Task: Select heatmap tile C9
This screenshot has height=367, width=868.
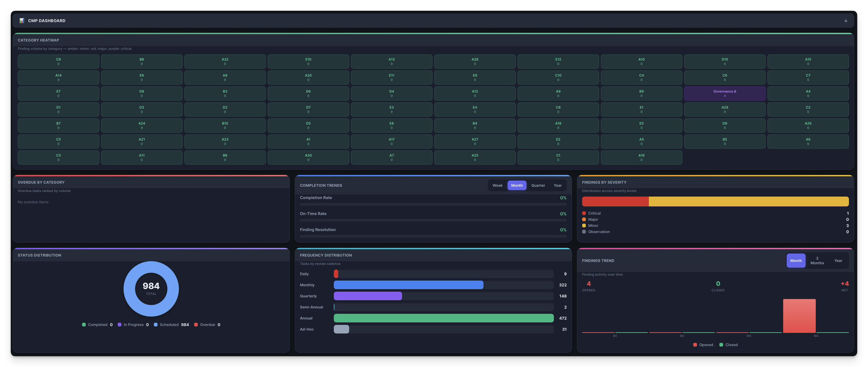Action: [x=58, y=61]
